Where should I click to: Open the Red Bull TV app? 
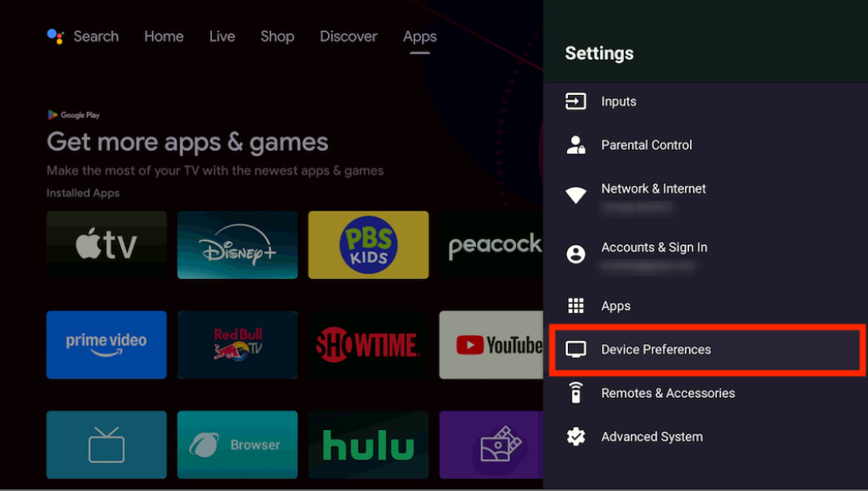(237, 345)
